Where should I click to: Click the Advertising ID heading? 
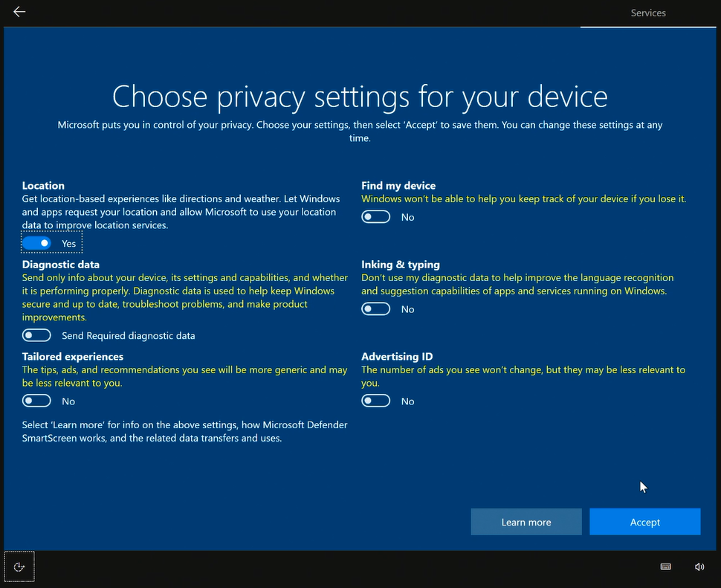tap(397, 357)
